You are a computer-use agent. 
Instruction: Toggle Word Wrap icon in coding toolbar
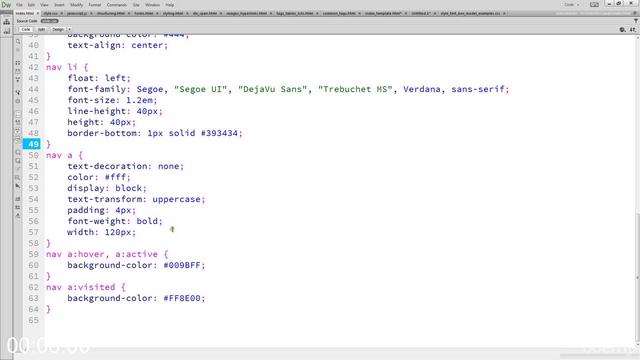pyautogui.click(x=18, y=131)
